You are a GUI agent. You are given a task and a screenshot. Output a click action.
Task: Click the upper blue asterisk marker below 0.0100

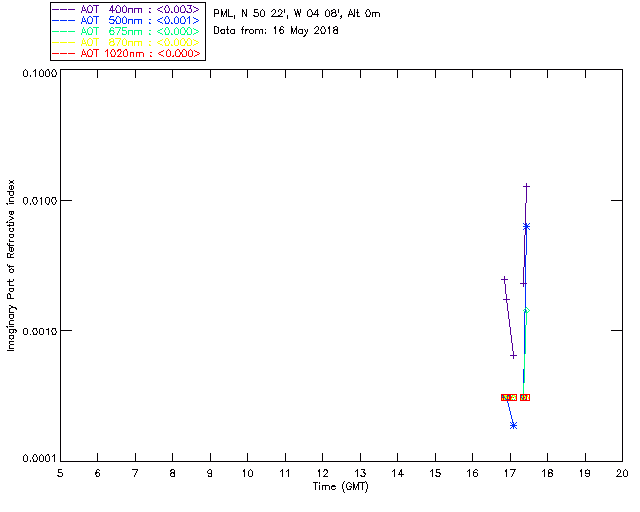click(526, 227)
